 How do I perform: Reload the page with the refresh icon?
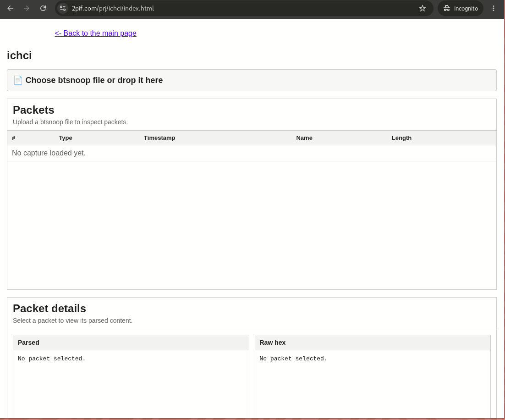click(43, 8)
